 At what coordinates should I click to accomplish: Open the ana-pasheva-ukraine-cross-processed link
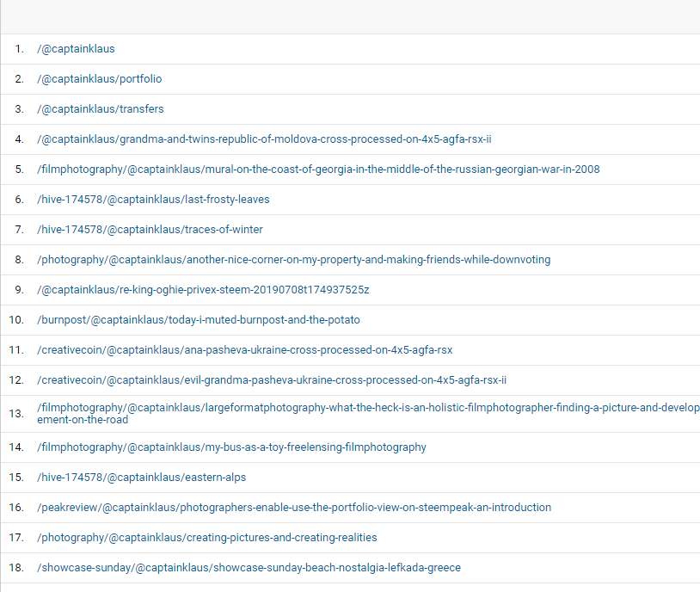(x=244, y=350)
